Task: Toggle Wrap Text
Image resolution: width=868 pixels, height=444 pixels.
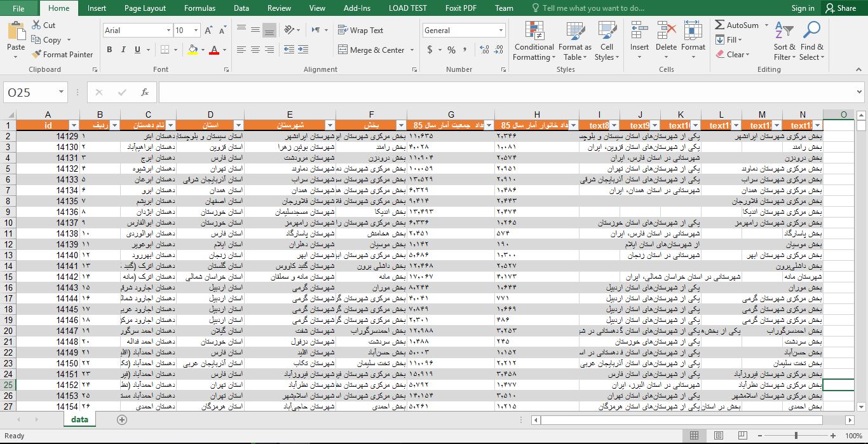Action: [x=360, y=30]
